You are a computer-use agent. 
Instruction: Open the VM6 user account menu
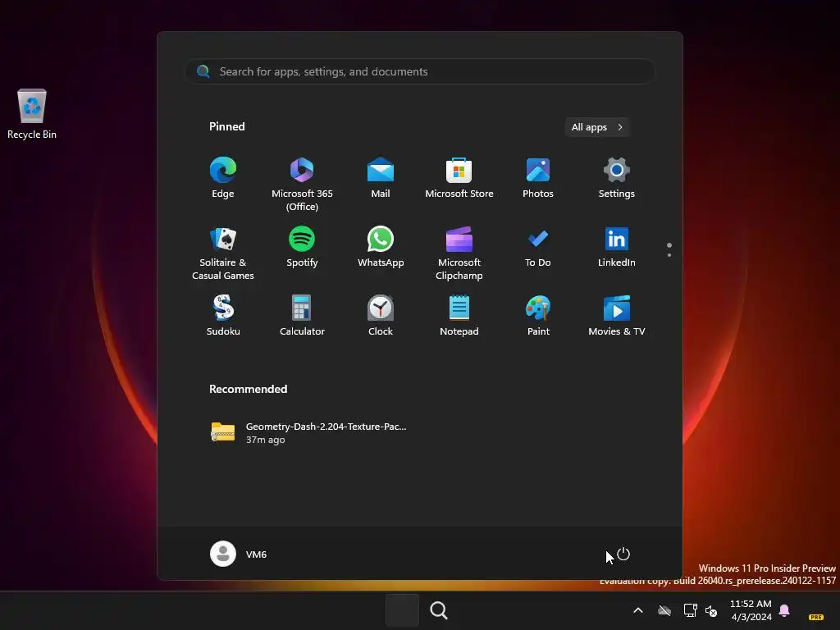[239, 554]
